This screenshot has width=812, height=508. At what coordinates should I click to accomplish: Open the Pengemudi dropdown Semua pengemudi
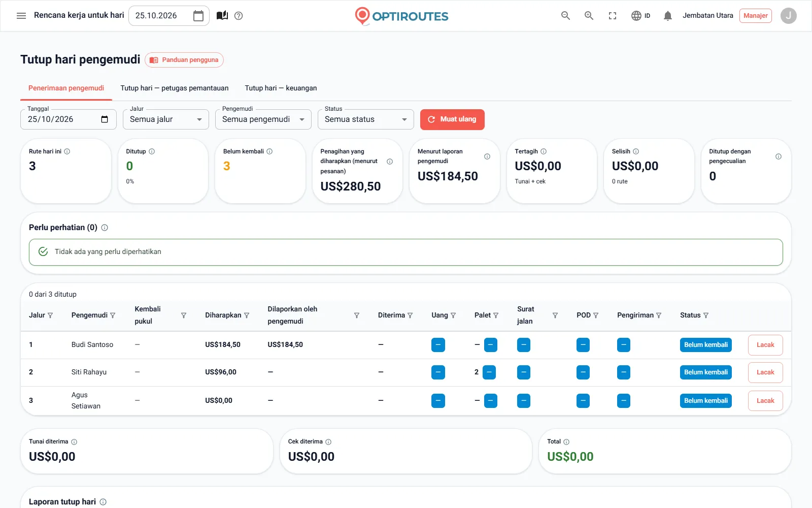click(x=263, y=119)
